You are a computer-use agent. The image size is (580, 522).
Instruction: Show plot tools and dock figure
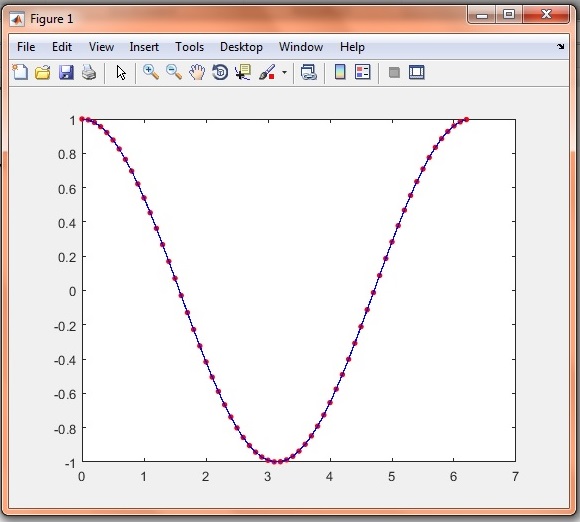417,72
